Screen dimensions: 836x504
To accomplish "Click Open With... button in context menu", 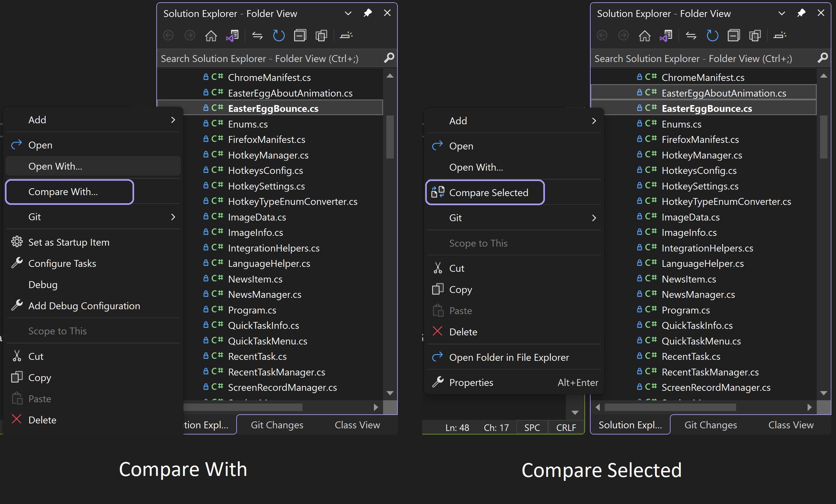I will (55, 167).
